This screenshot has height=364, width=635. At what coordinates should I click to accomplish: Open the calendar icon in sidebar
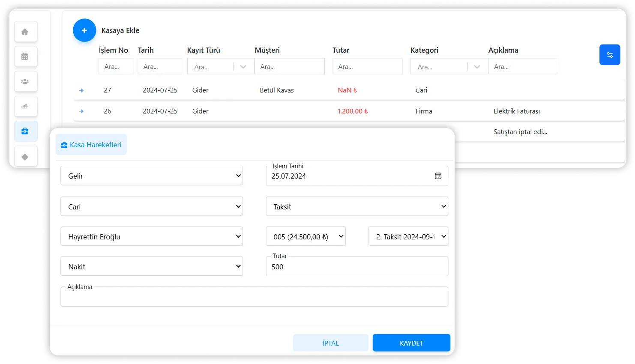pyautogui.click(x=25, y=57)
